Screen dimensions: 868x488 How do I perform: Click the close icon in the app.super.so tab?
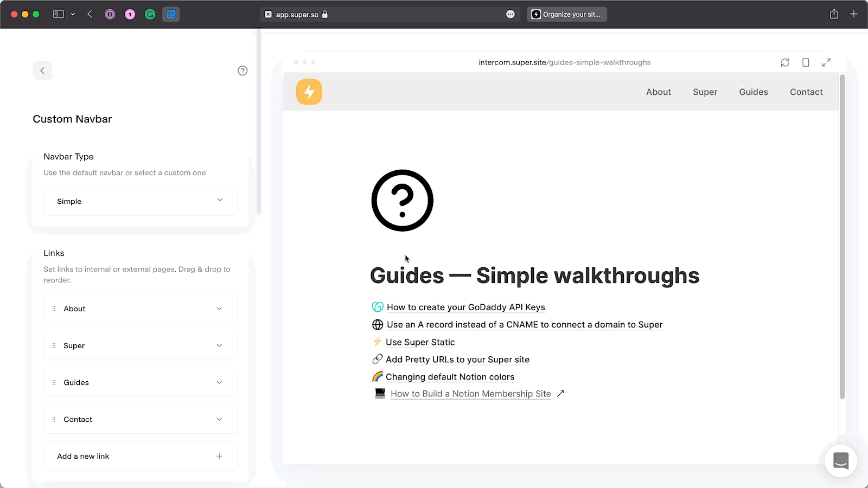pos(268,15)
